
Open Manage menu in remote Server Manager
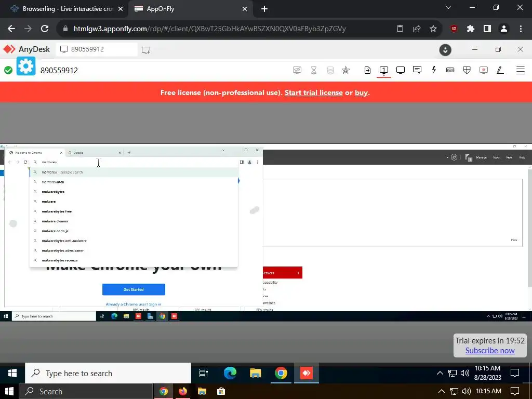pos(481,157)
